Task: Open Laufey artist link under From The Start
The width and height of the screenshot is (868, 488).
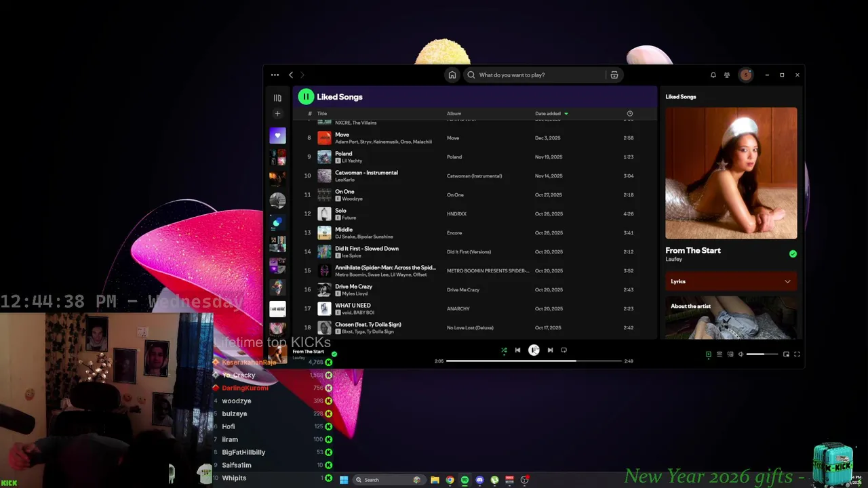Action: [673, 259]
